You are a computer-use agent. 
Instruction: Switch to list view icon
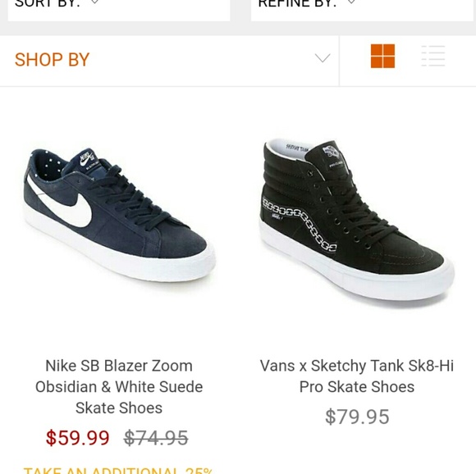[433, 56]
